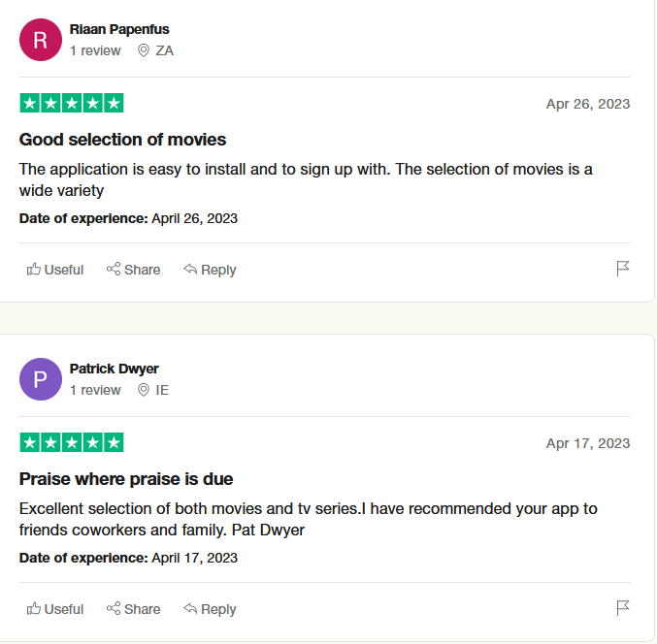Viewport: 657px width, 644px height.
Task: Flag Riaan Papenfus's review with flag icon
Action: coord(623,269)
